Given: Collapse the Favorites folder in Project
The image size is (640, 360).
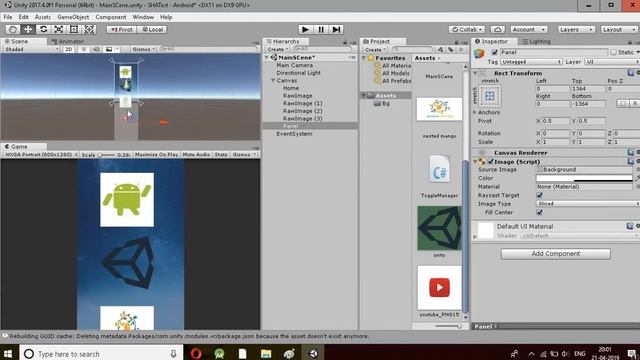Looking at the screenshot, I should tap(364, 58).
